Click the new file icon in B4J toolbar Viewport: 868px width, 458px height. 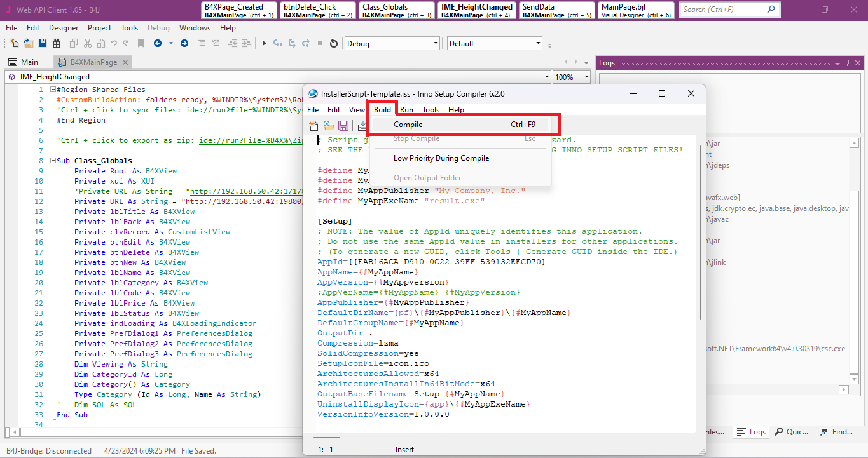click(x=15, y=43)
